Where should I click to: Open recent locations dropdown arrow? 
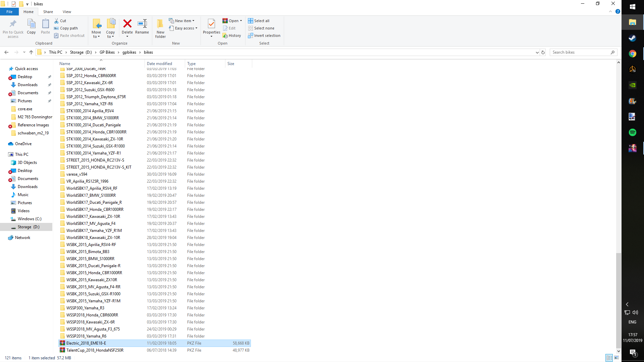pyautogui.click(x=24, y=52)
